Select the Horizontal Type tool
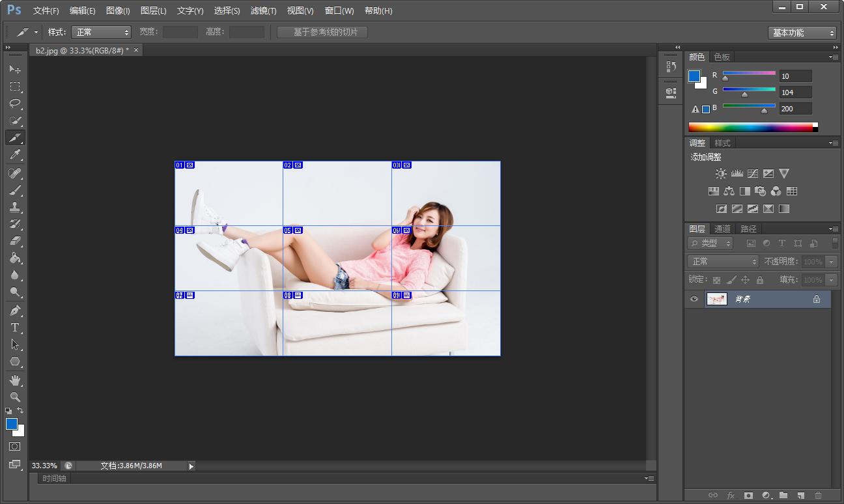This screenshot has height=504, width=844. 15,328
